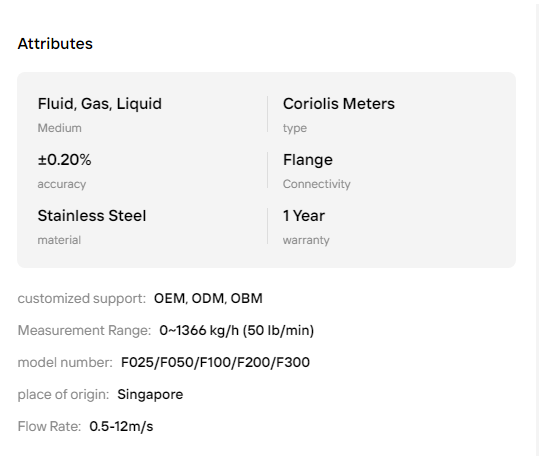This screenshot has width=539, height=456.
Task: Select the Flange connectivity value
Action: 308,160
